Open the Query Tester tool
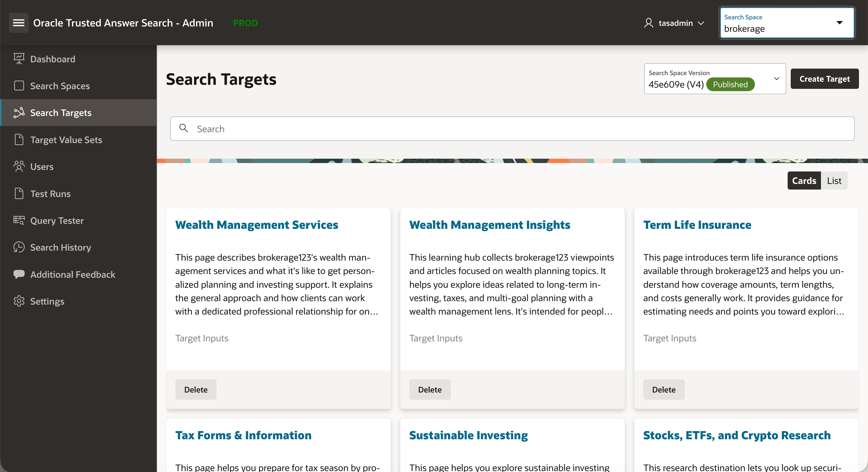The image size is (868, 472). click(x=57, y=220)
